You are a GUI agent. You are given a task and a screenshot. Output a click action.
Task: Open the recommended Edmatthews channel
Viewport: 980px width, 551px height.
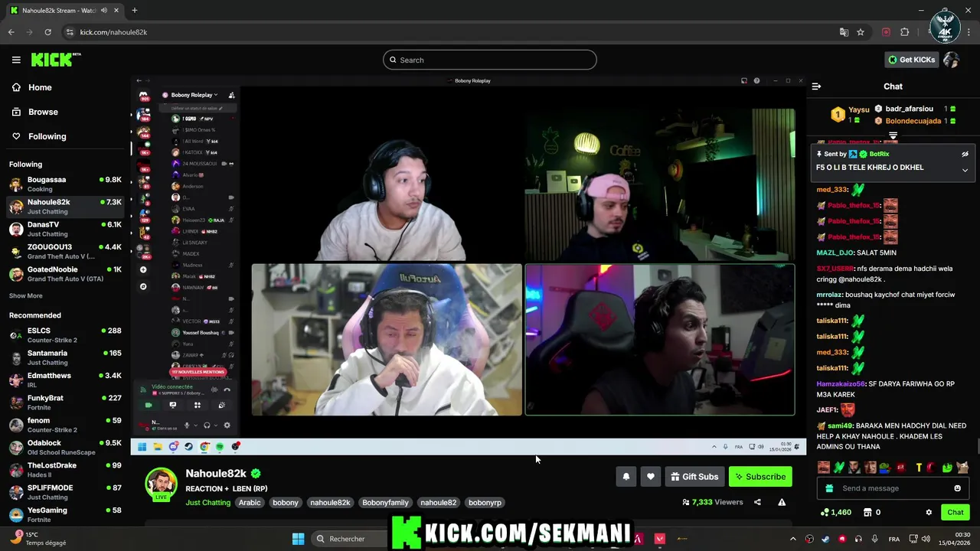pyautogui.click(x=65, y=380)
